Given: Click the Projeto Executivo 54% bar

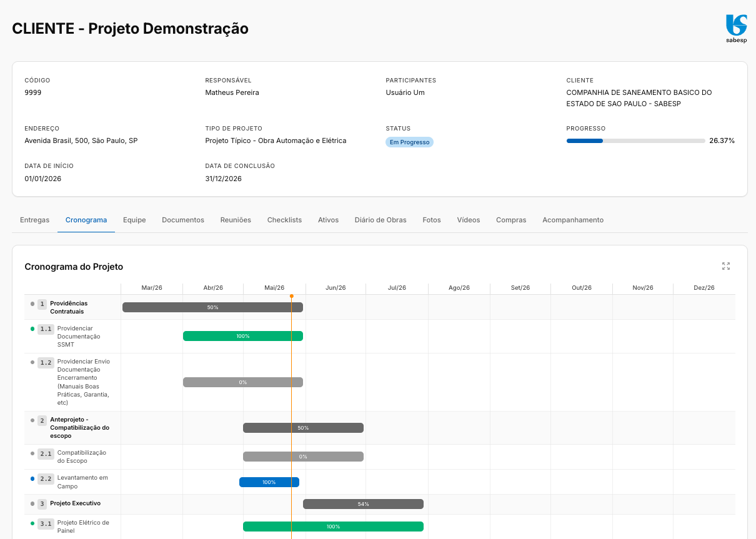Looking at the screenshot, I should (364, 504).
